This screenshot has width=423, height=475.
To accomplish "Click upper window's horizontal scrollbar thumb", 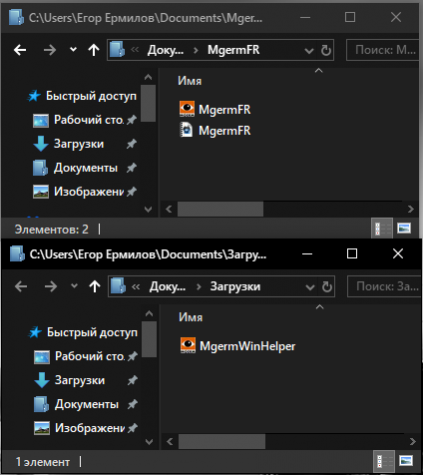I will (x=220, y=209).
